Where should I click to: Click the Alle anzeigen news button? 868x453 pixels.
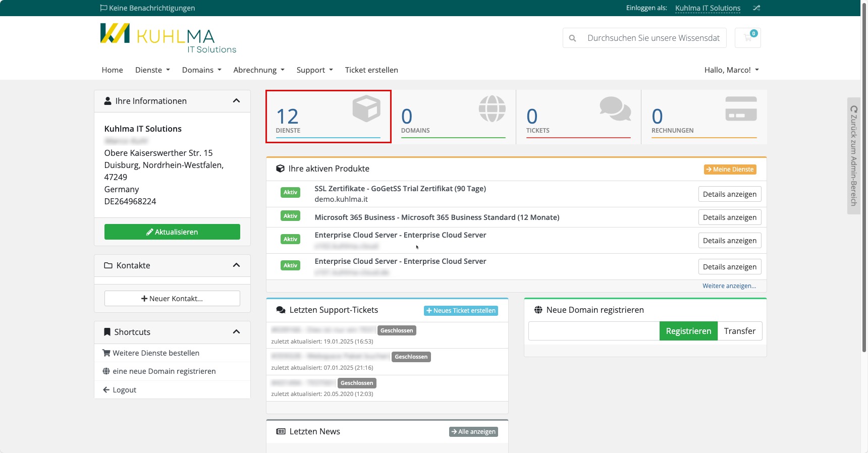(473, 432)
